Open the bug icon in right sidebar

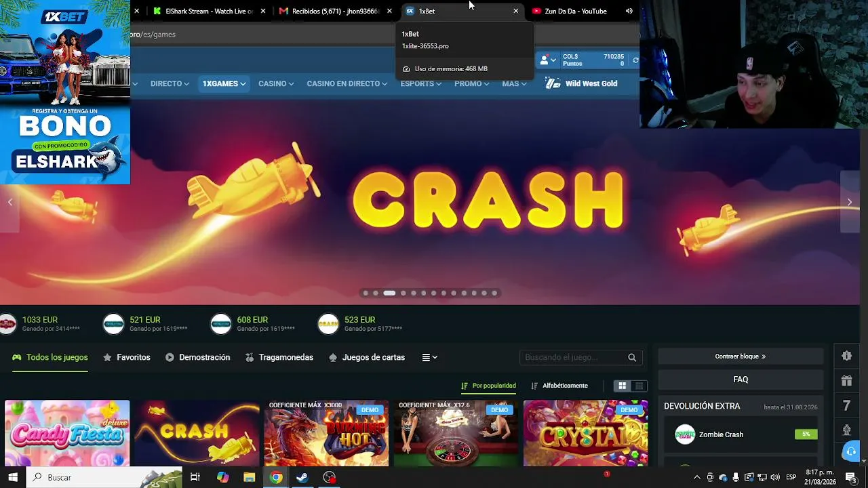click(846, 356)
